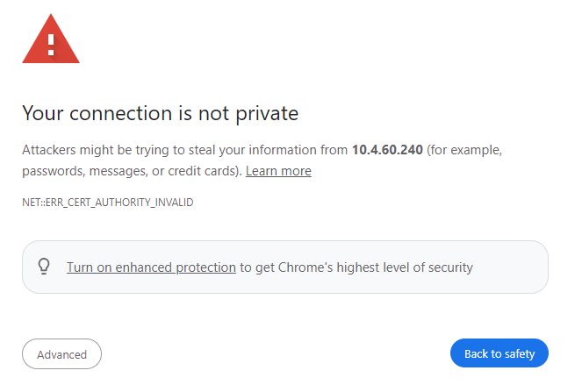
Task: Follow the Turn on enhanced protection link
Action: click(x=151, y=267)
